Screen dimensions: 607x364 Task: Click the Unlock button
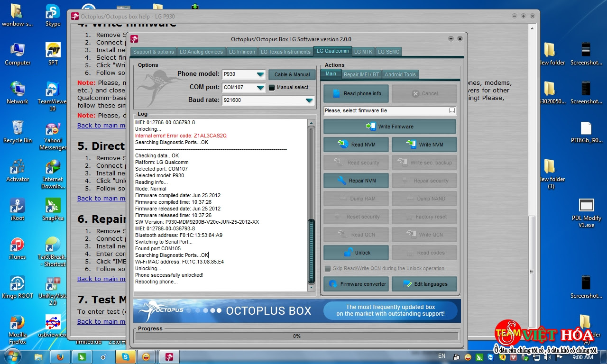pyautogui.click(x=356, y=253)
